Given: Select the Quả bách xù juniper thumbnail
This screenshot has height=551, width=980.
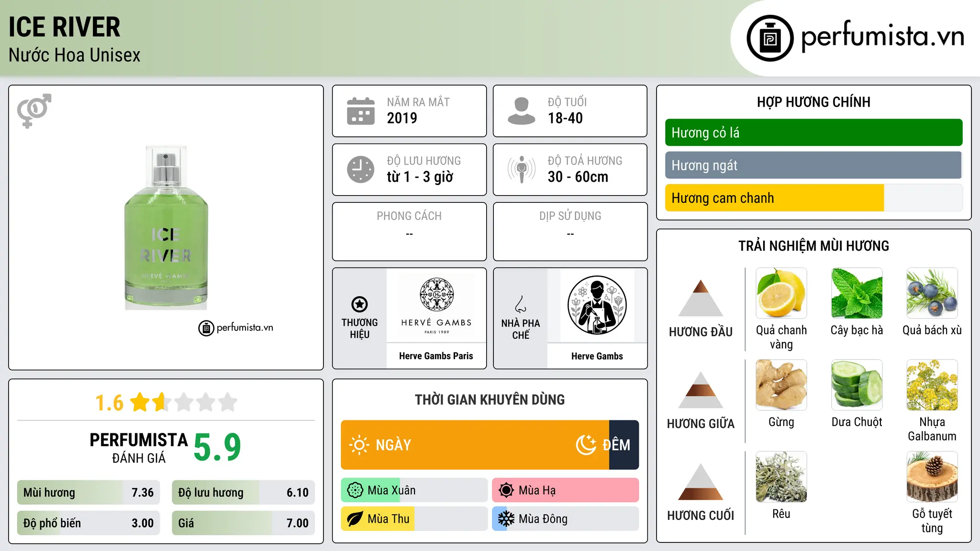Looking at the screenshot, I should (x=932, y=293).
